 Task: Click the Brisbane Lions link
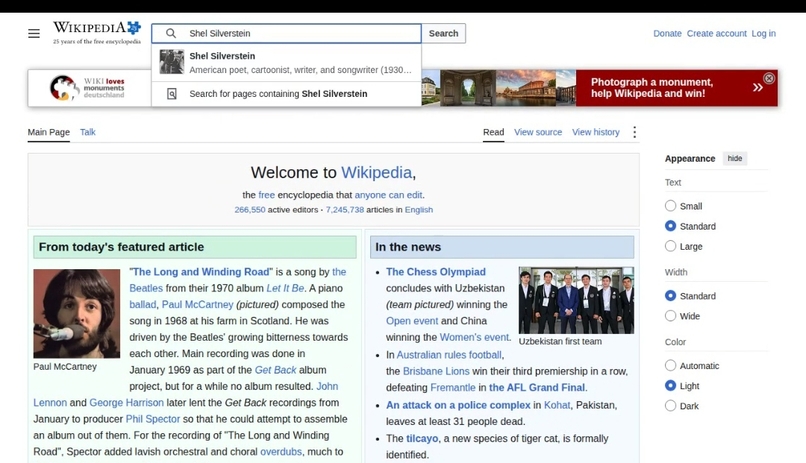(x=436, y=372)
